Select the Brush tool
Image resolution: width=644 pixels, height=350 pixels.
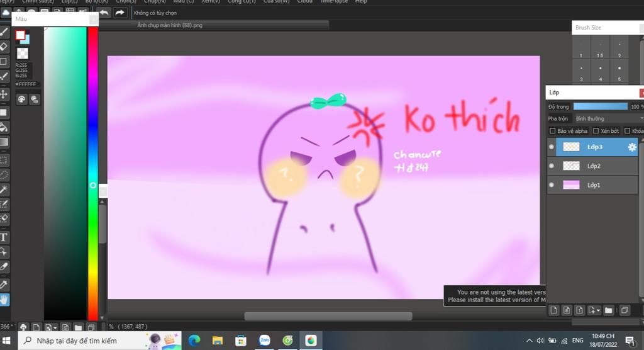(x=4, y=31)
